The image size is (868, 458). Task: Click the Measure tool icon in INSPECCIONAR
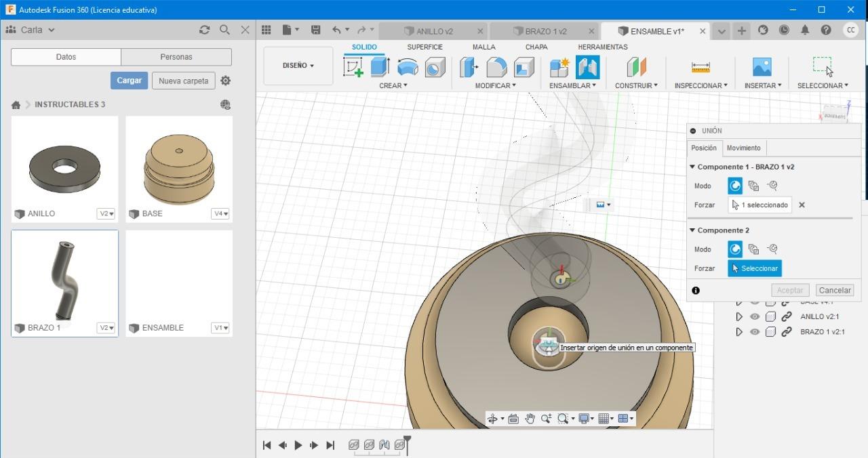coord(701,67)
